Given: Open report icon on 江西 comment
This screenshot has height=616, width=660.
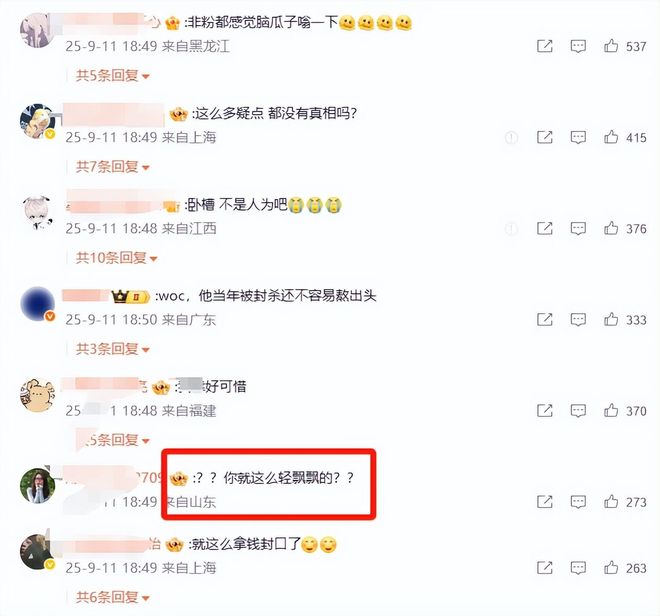Looking at the screenshot, I should coord(511,229).
